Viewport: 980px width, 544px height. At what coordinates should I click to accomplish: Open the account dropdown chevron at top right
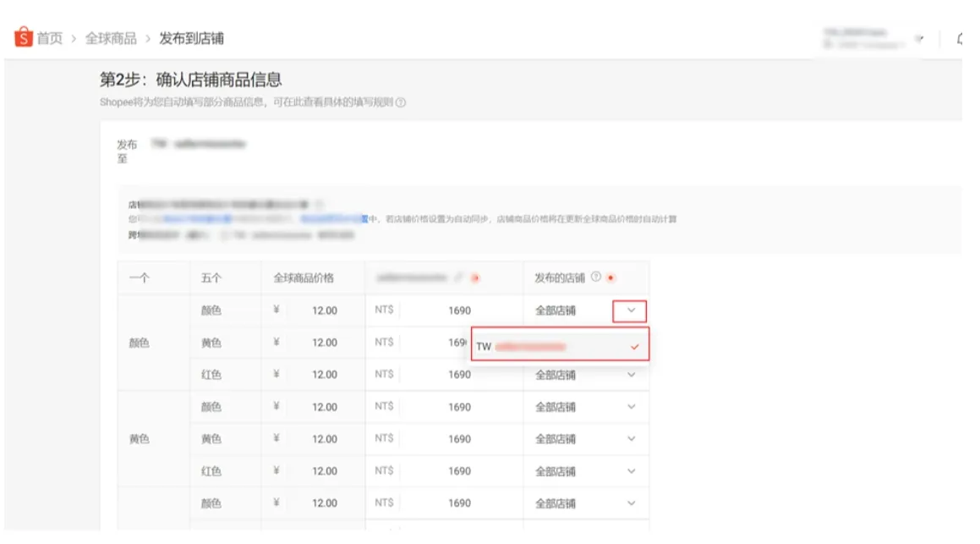[x=920, y=37]
